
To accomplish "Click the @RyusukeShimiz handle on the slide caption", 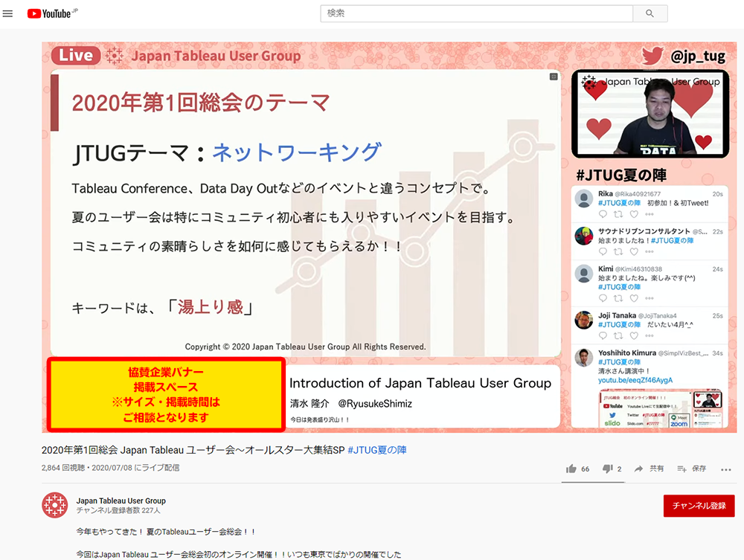I will pyautogui.click(x=375, y=404).
